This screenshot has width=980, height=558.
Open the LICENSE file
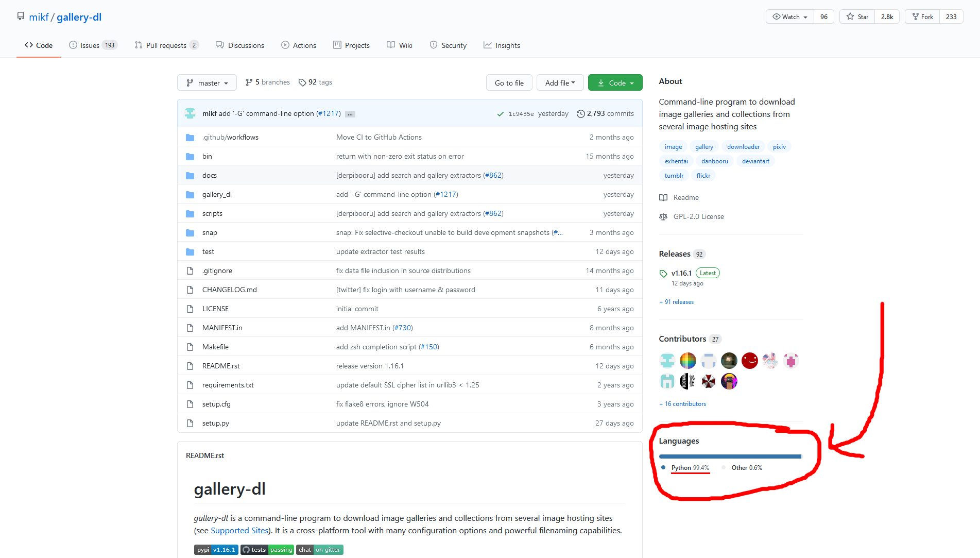215,309
